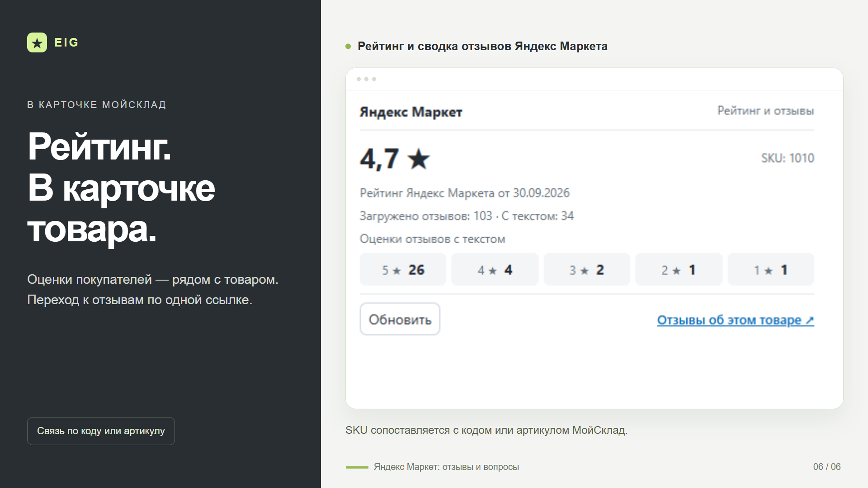Click the Связь по коду или артикулу button
The height and width of the screenshot is (488, 868).
coord(101,431)
